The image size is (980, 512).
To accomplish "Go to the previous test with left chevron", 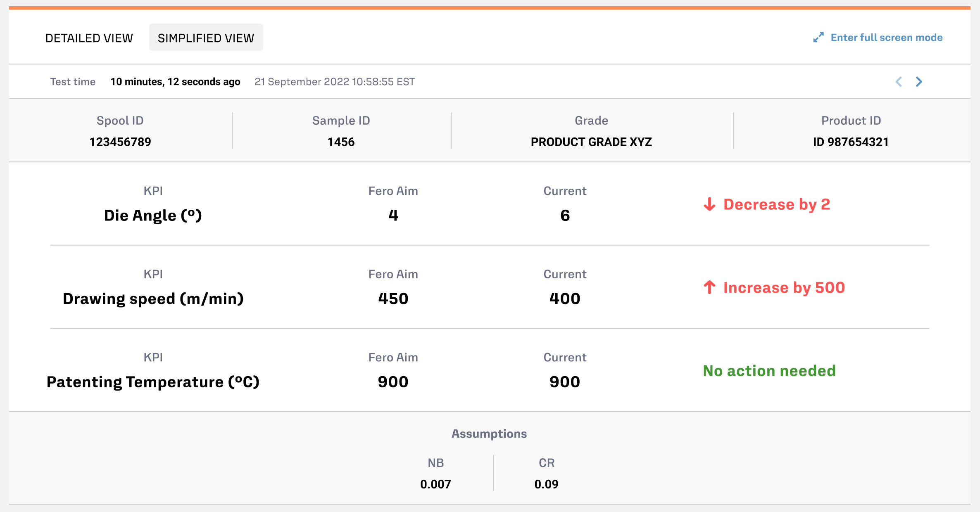I will [899, 82].
